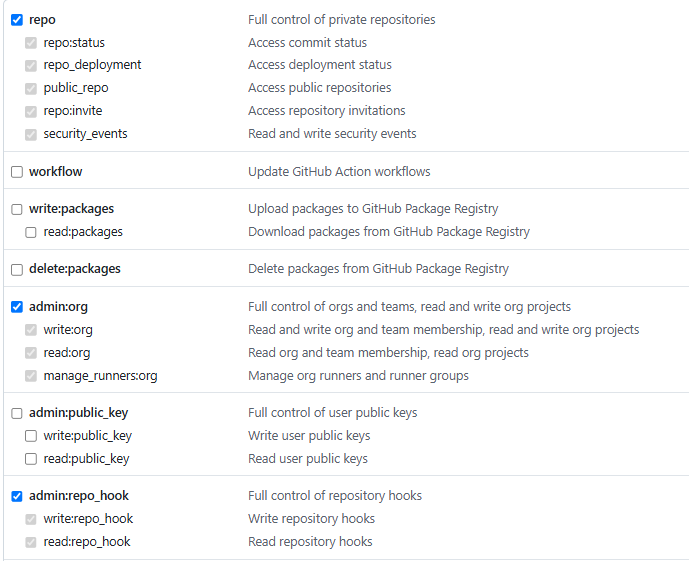Select the delete:packages checkbox
This screenshot has height=561, width=689.
pyautogui.click(x=17, y=269)
